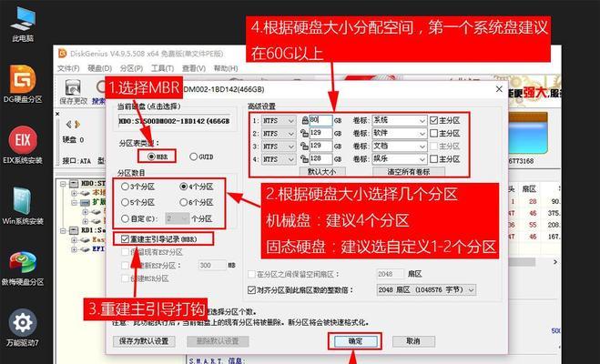Image resolution: width=600 pixels, height=364 pixels.
Task: Toggle the lock icon for partition 4 size
Action: [x=305, y=159]
